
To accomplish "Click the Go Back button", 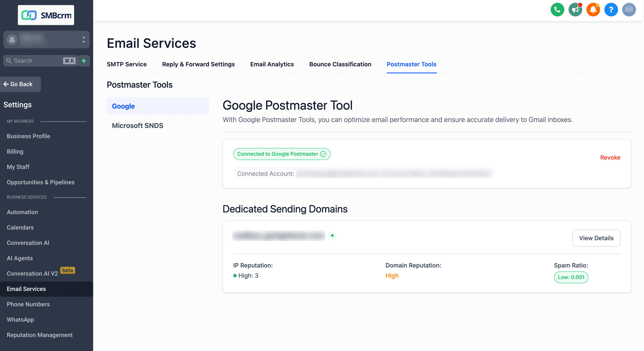I will click(20, 84).
